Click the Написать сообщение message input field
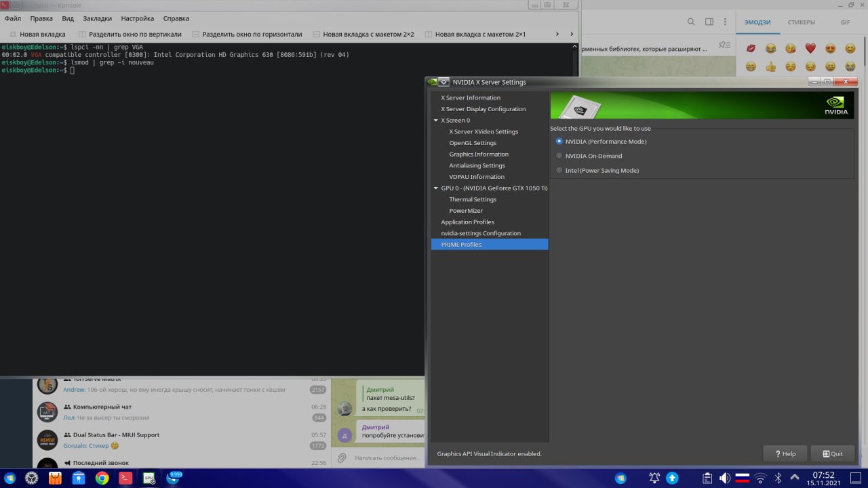This screenshot has width=868, height=488. tap(388, 458)
